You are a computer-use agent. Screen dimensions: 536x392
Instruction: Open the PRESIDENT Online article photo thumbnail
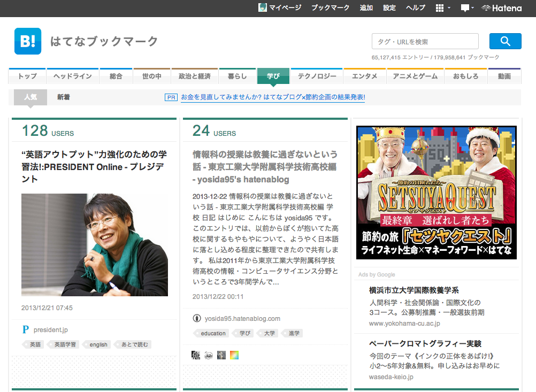[95, 245]
